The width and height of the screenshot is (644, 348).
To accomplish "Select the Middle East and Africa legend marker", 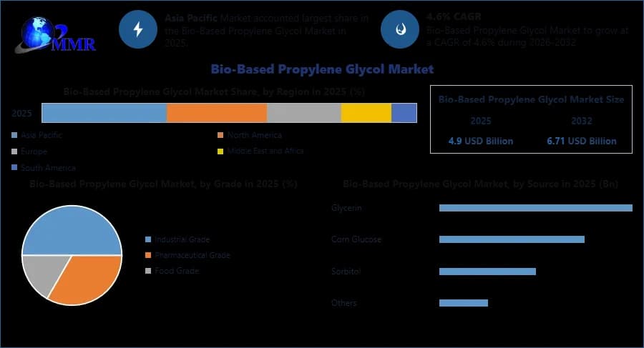I will (220, 151).
